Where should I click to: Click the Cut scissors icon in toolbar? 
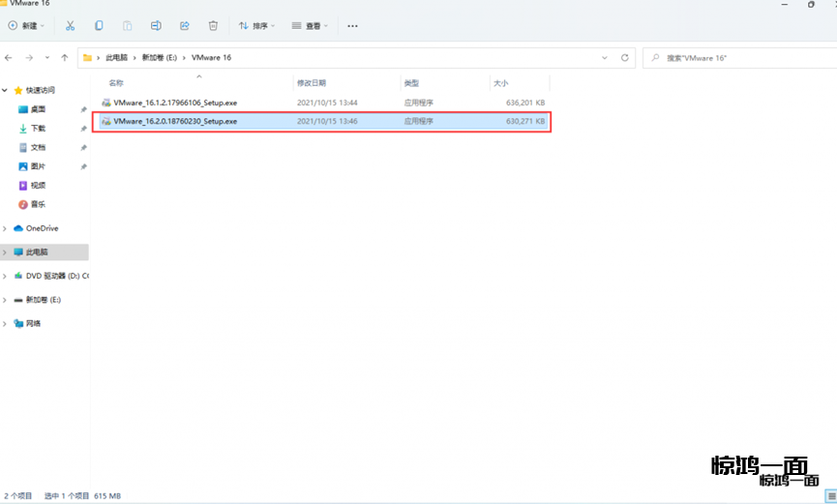(x=71, y=26)
